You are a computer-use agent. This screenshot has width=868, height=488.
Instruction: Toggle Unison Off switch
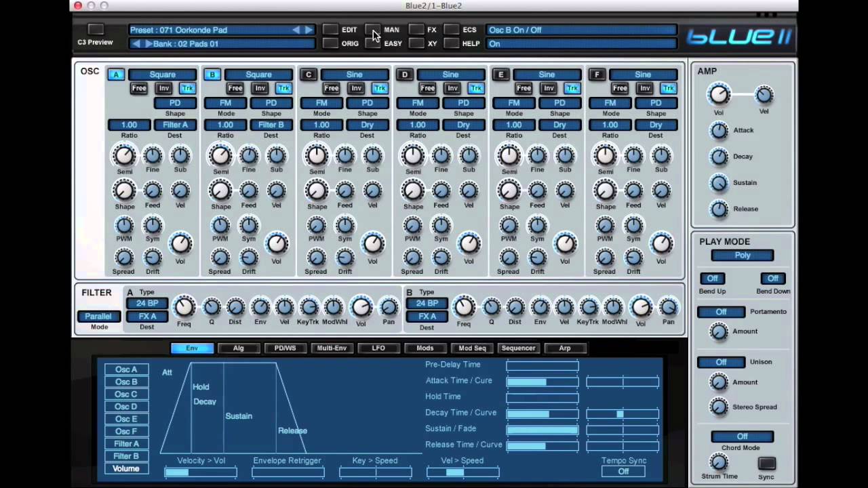(721, 362)
